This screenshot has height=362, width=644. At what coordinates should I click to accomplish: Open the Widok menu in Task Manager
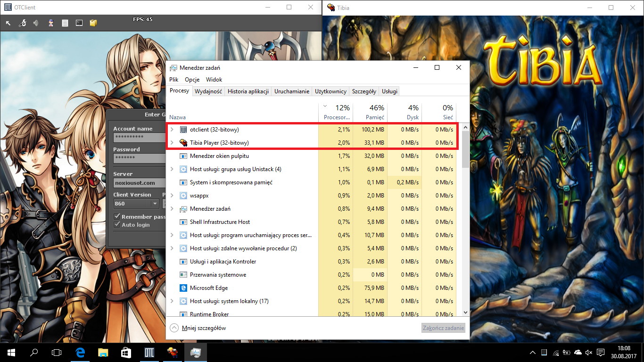pos(214,80)
